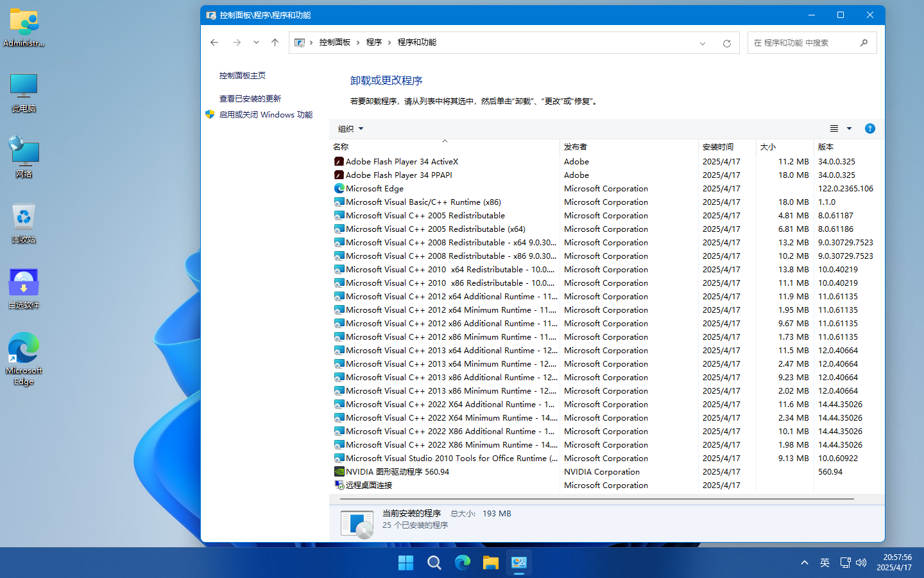Open the Windows Start button
Image resolution: width=924 pixels, height=578 pixels.
tap(406, 563)
